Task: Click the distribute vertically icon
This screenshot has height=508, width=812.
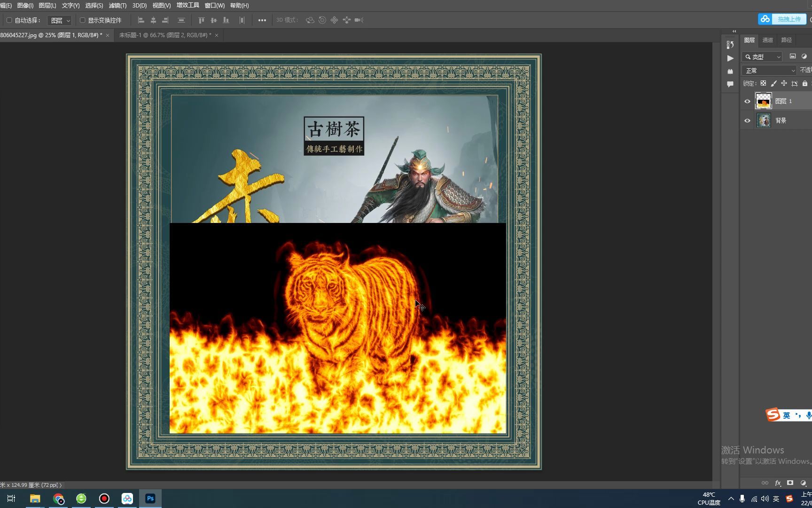Action: 181,20
